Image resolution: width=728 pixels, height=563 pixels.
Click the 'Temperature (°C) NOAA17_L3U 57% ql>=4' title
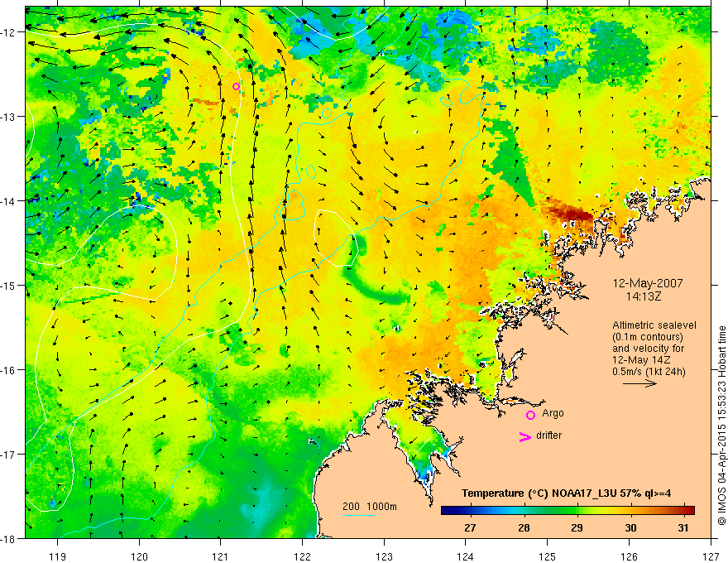[x=566, y=493]
